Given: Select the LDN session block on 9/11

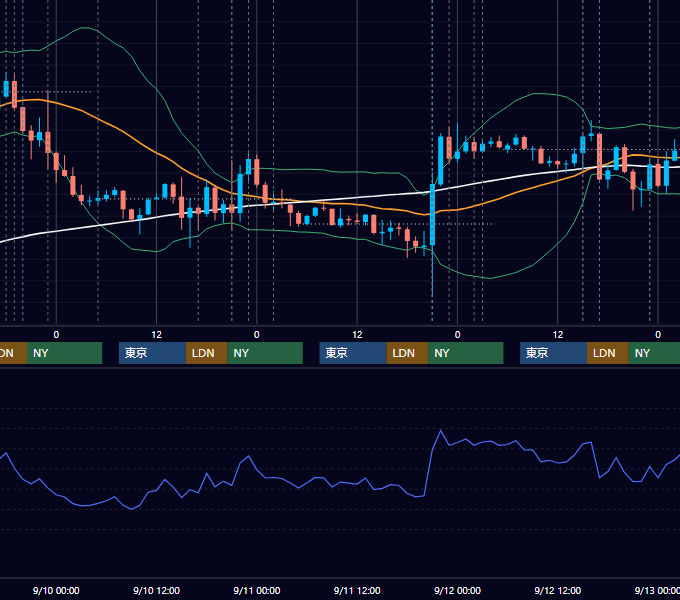Looking at the screenshot, I should coord(407,353).
